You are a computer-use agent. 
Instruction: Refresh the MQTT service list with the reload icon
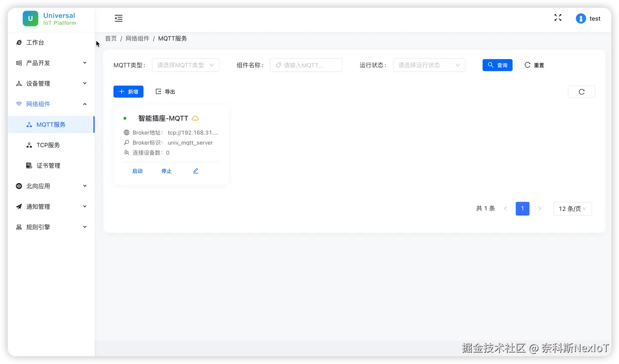[581, 91]
